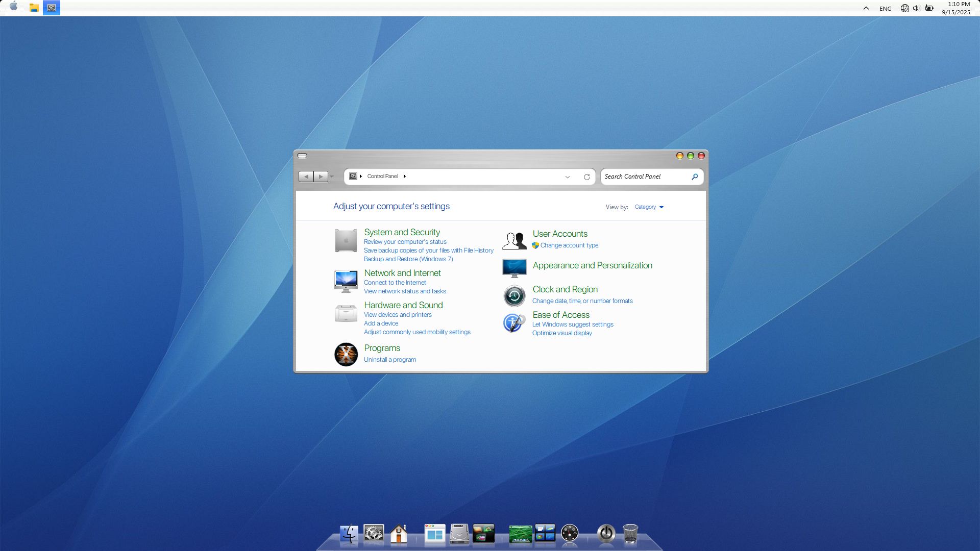The width and height of the screenshot is (980, 551).
Task: Expand the address bar history dropdown
Action: click(x=567, y=177)
